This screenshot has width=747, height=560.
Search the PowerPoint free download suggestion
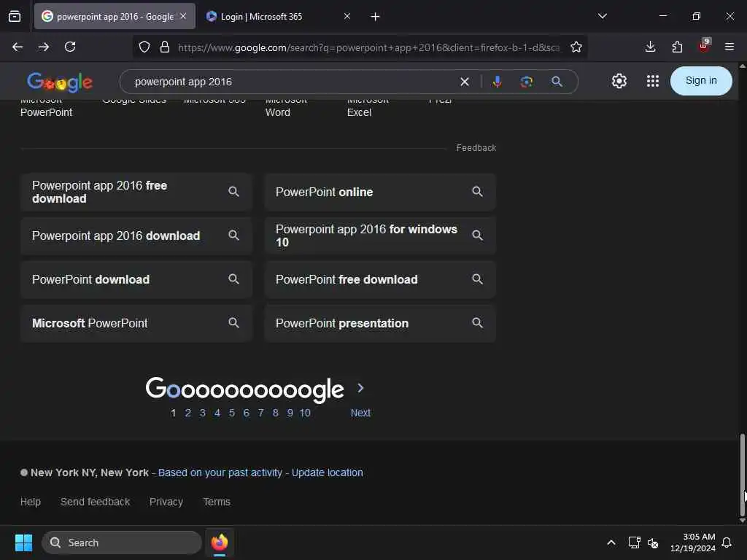379,279
